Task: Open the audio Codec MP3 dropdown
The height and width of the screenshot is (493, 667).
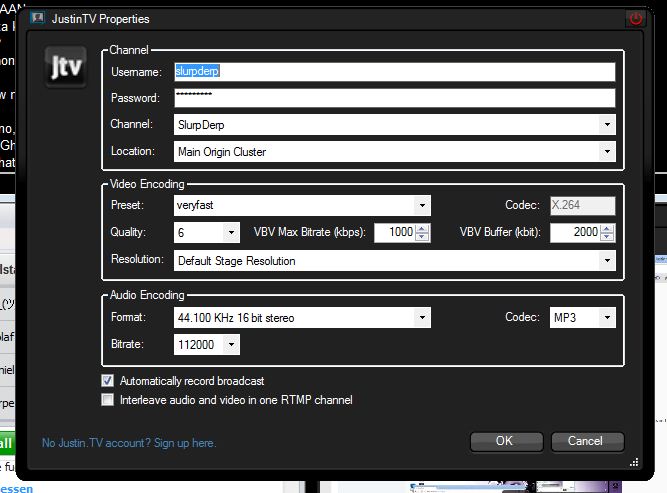Action: pos(582,317)
